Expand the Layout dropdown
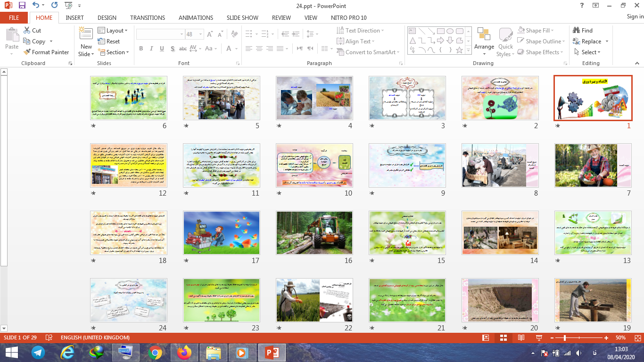 coord(113,31)
